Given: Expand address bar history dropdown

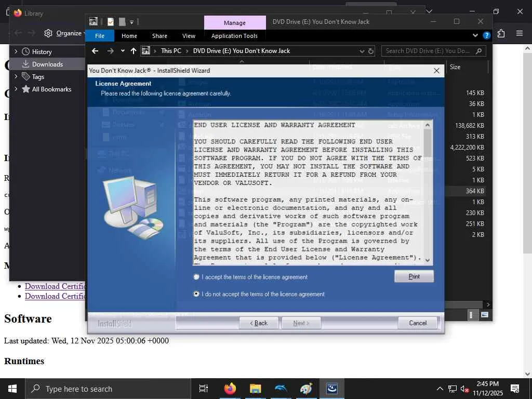Looking at the screenshot, I should click(x=362, y=51).
